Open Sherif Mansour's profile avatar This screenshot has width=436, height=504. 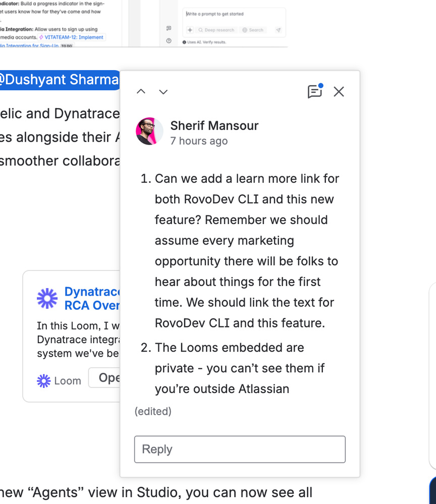coord(149,131)
